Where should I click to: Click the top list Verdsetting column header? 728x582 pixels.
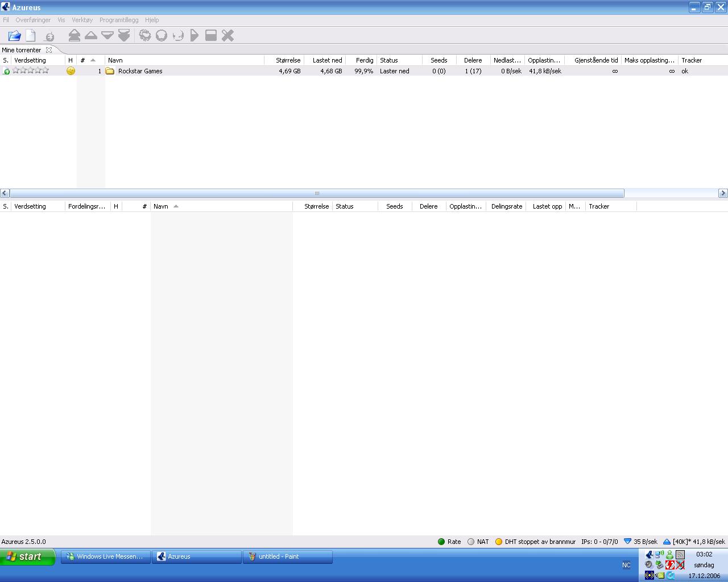38,60
